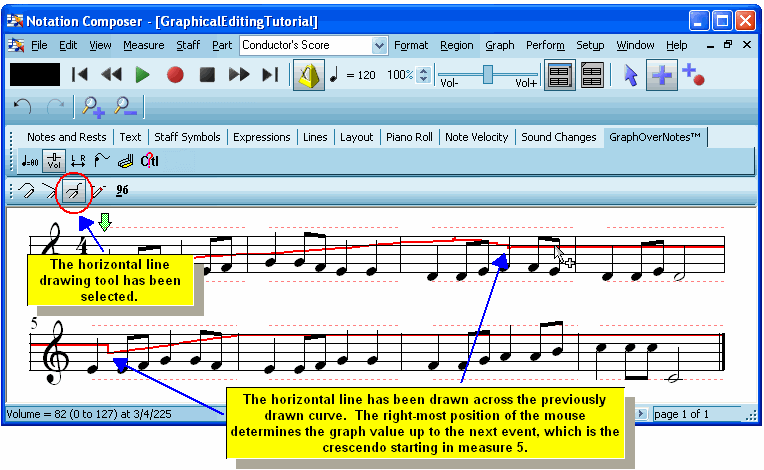This screenshot has height=470, width=764.
Task: Click the Zoom In magnifier icon
Action: pos(94,107)
